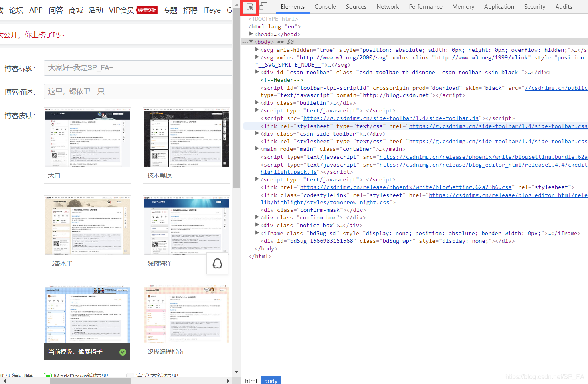This screenshot has width=588, height=384.
Task: Open the side-toolbar.js script link
Action: [x=391, y=118]
